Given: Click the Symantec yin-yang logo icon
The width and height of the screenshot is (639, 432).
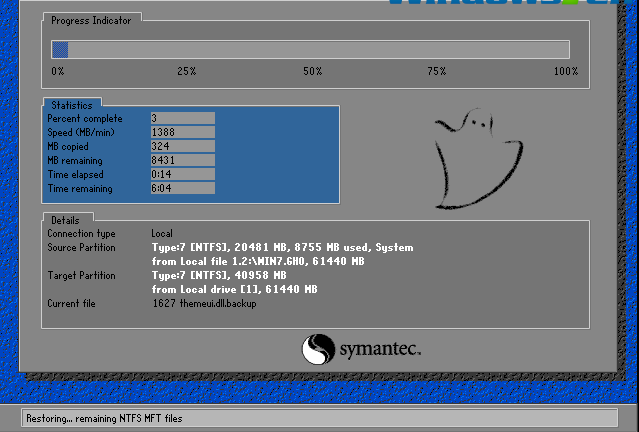Looking at the screenshot, I should pos(318,349).
